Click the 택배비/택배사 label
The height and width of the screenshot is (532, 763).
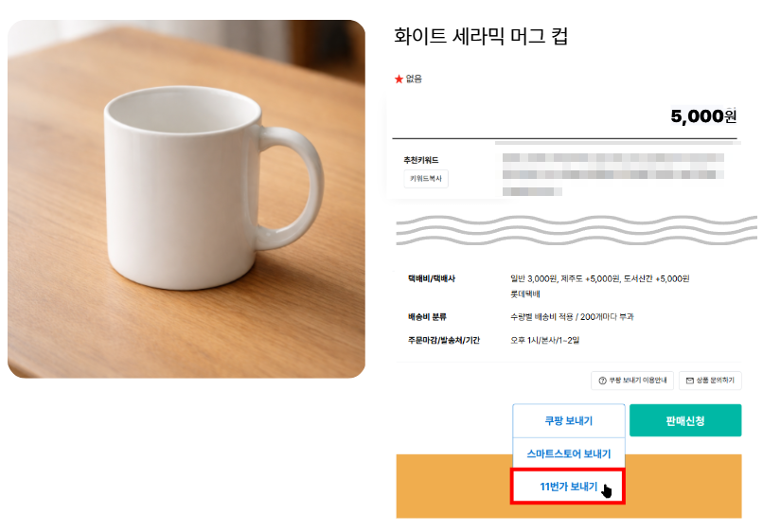tap(432, 279)
